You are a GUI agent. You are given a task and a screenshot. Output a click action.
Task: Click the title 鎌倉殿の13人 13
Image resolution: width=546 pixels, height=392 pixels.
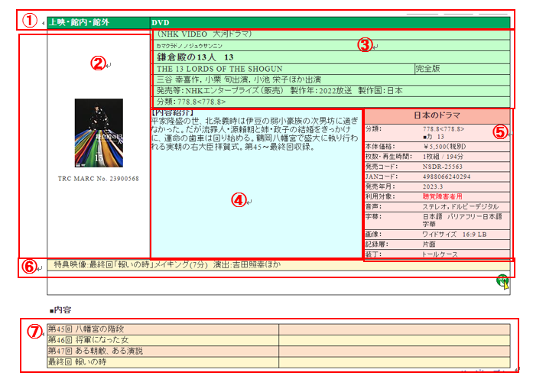[195, 57]
